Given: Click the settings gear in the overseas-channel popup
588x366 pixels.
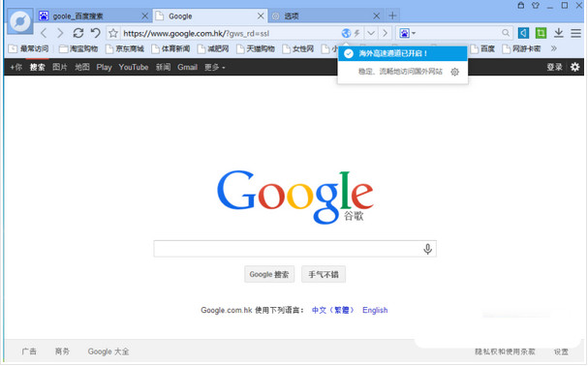Looking at the screenshot, I should click(454, 72).
